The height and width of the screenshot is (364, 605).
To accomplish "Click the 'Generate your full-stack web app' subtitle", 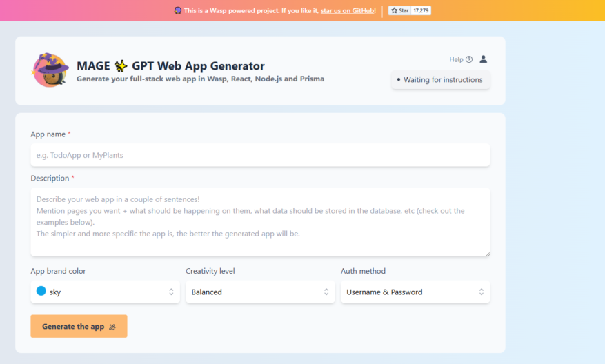I will pyautogui.click(x=200, y=79).
